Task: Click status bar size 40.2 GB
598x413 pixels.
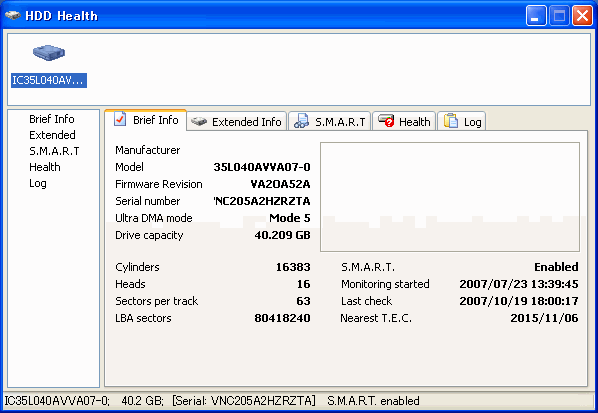Action: pyautogui.click(x=143, y=401)
